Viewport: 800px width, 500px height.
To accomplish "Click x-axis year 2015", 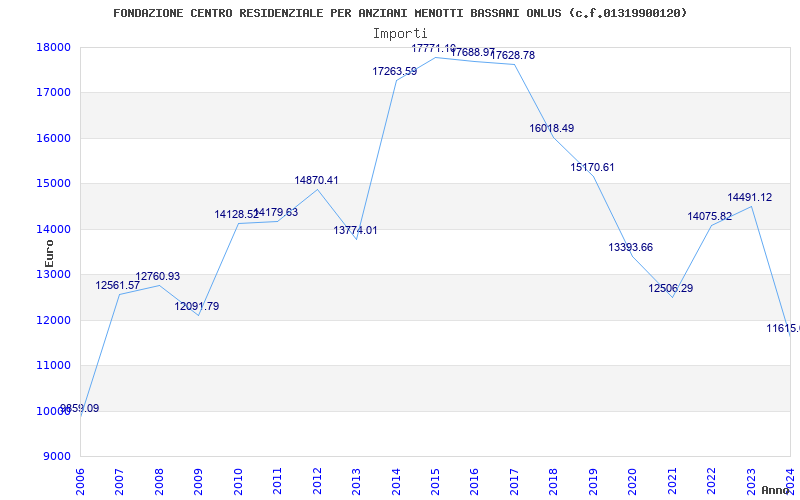I will [436, 482].
